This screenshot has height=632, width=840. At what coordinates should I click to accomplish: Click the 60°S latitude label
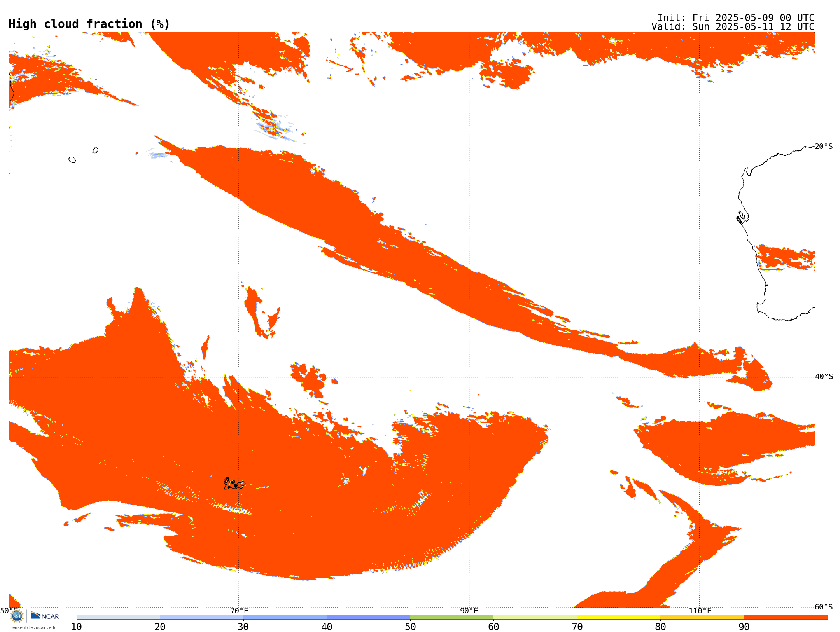tap(824, 607)
